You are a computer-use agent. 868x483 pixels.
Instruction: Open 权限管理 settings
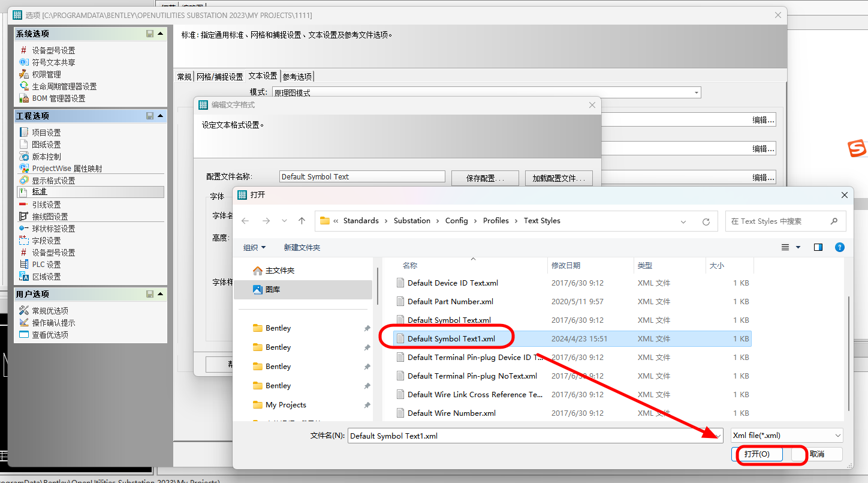click(46, 74)
